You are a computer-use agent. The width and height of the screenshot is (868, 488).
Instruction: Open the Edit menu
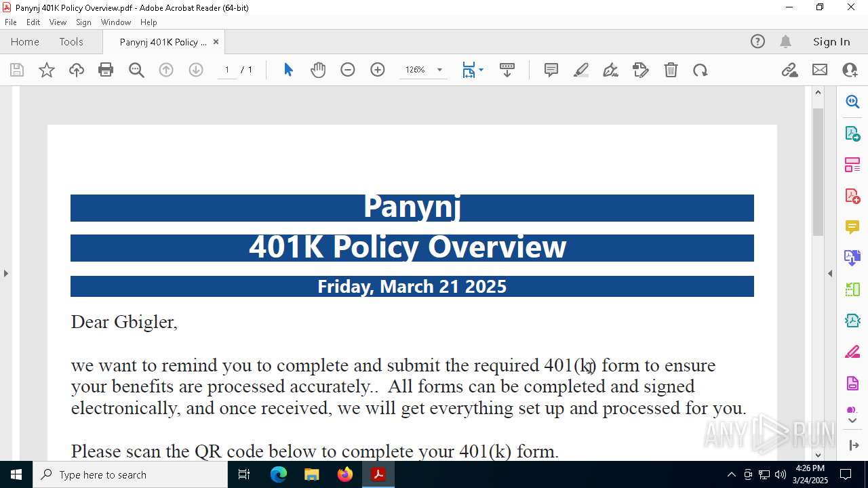[x=33, y=22]
